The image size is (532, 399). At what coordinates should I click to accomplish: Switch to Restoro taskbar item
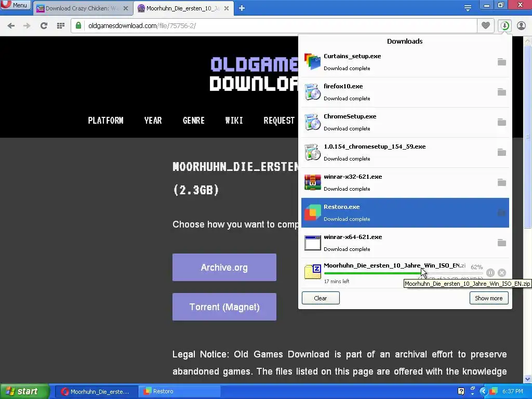click(x=179, y=392)
